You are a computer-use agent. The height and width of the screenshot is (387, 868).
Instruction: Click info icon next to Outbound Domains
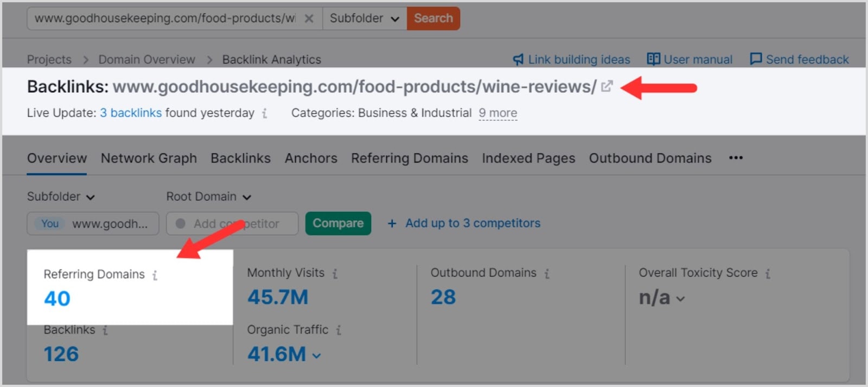547,274
